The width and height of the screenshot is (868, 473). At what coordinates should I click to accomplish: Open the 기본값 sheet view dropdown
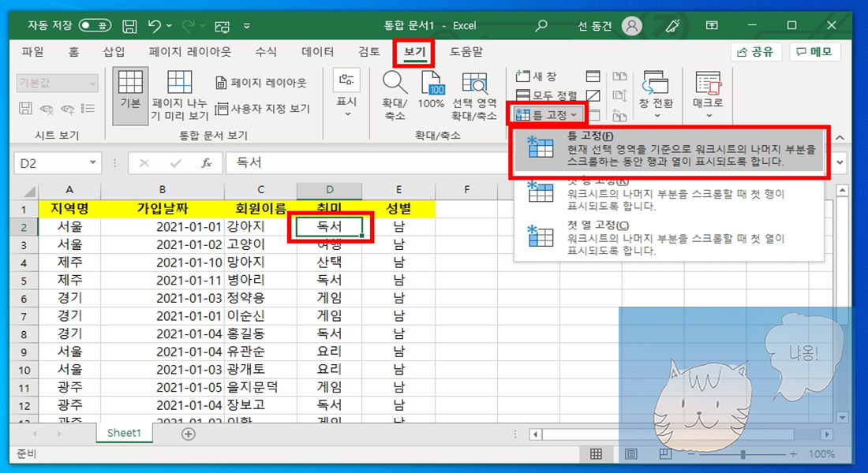[x=58, y=83]
